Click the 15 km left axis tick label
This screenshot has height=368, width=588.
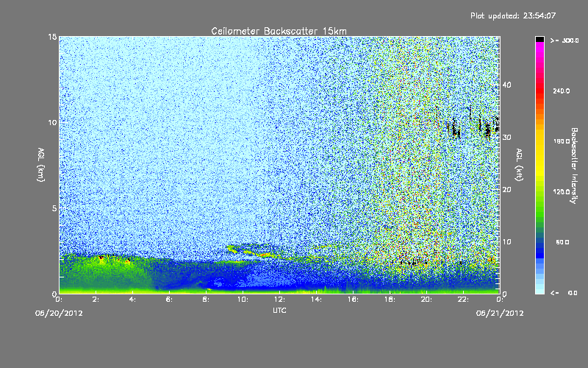(x=52, y=37)
